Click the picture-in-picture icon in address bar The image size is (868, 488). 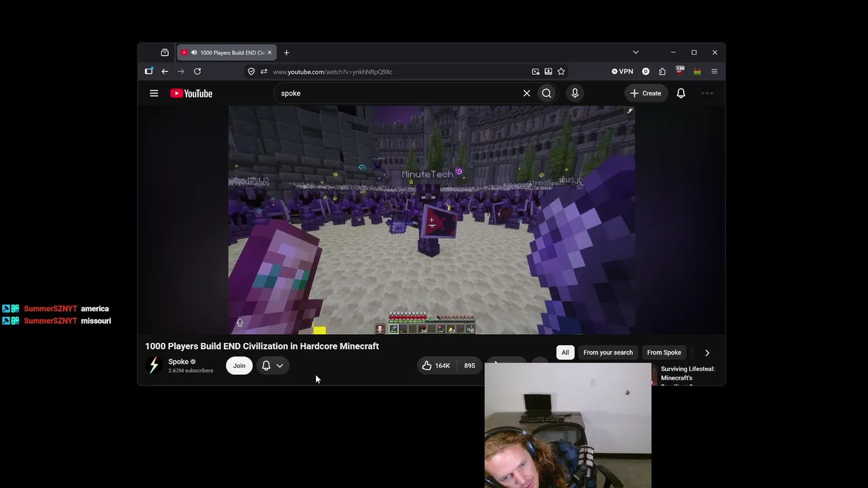pos(536,71)
